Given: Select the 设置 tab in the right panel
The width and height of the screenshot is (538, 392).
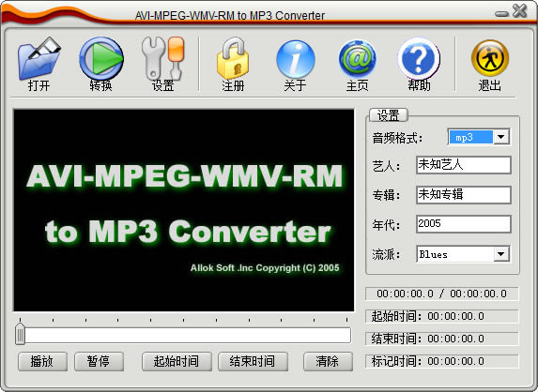Looking at the screenshot, I should coord(388,115).
